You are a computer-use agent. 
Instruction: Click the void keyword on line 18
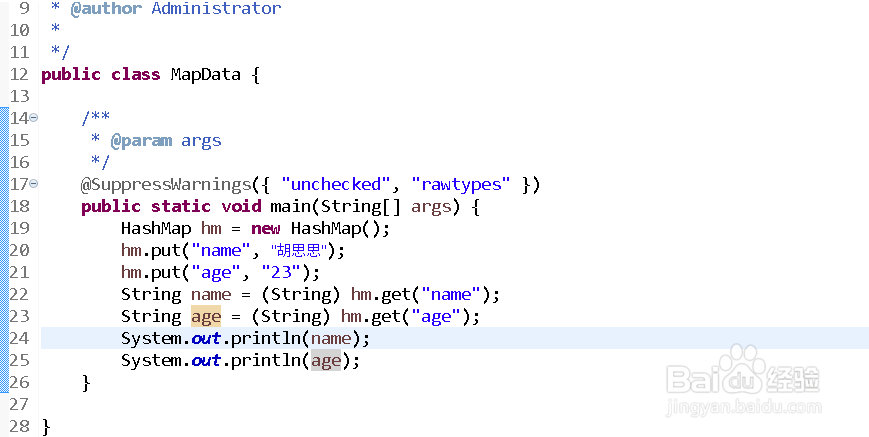tap(241, 207)
